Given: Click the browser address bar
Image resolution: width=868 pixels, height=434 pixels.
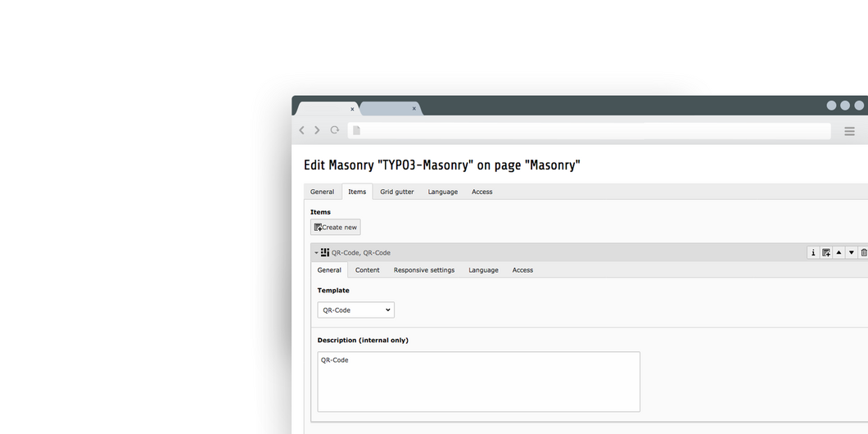Looking at the screenshot, I should point(590,131).
